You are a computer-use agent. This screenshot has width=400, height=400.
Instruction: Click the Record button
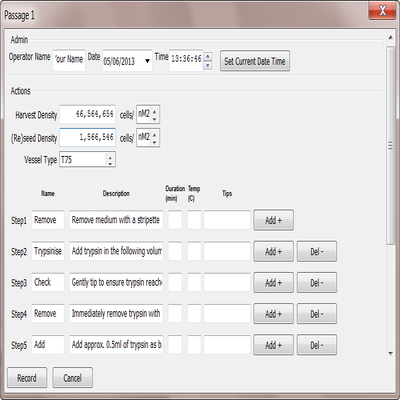(x=27, y=378)
